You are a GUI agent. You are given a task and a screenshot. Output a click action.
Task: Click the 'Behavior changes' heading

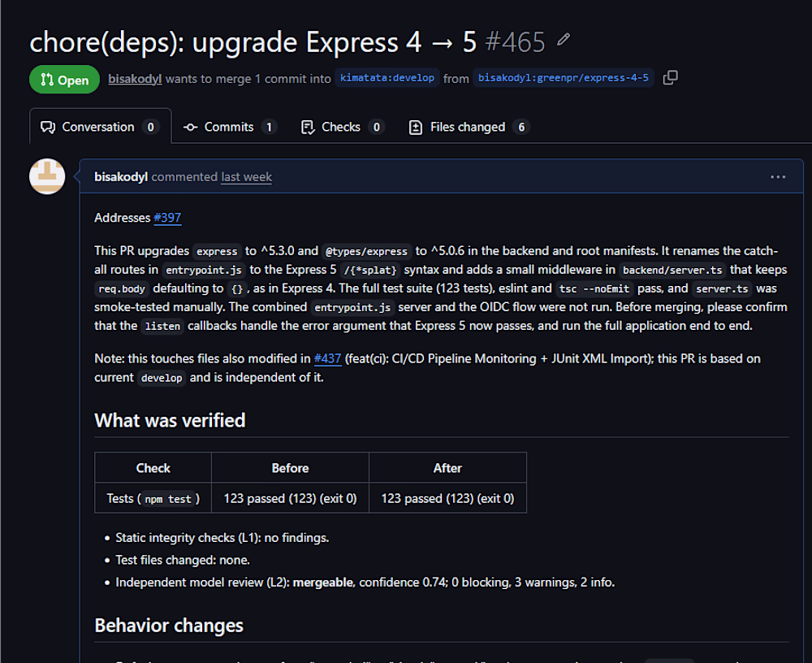point(169,626)
